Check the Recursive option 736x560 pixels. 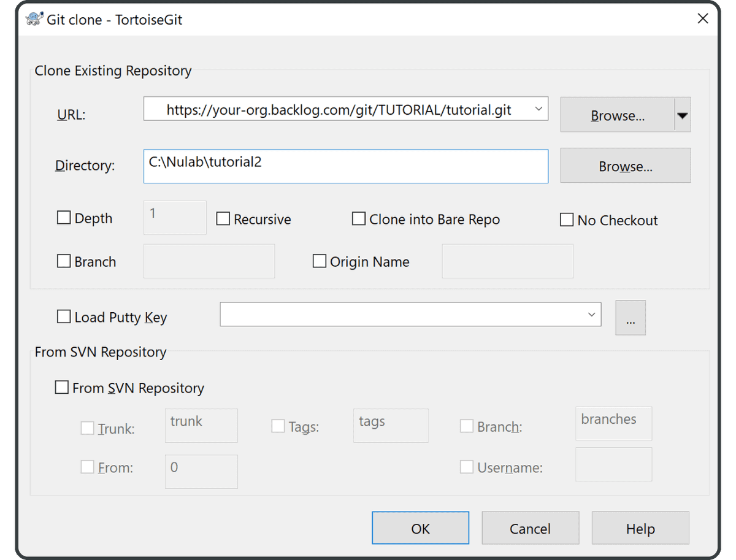point(223,218)
